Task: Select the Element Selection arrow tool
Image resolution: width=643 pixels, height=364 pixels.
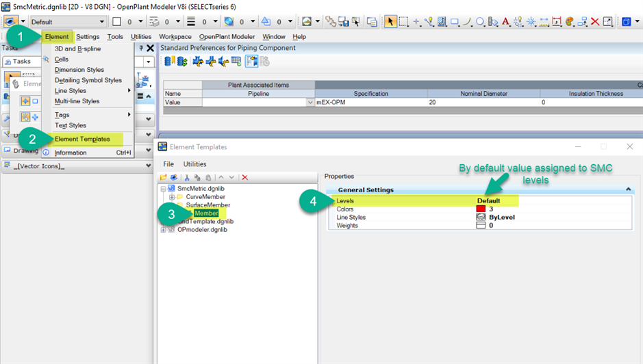Action: (390, 22)
